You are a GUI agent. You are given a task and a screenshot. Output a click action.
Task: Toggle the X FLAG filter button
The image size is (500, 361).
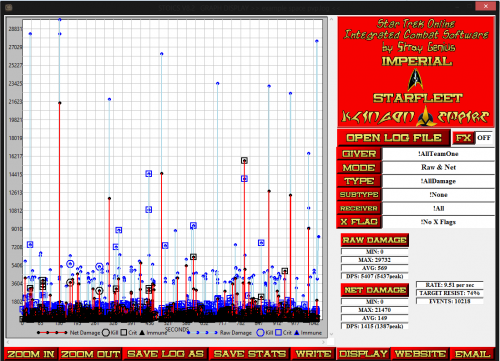359,222
